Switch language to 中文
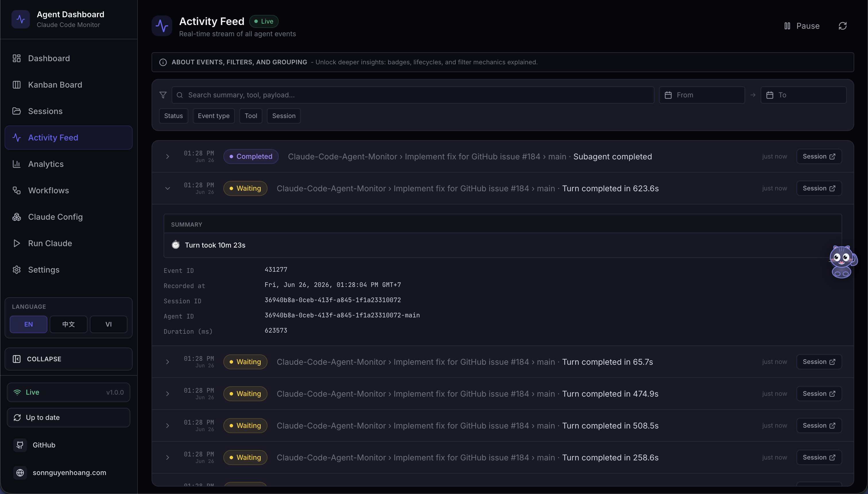Viewport: 868px width, 494px height. click(x=69, y=324)
